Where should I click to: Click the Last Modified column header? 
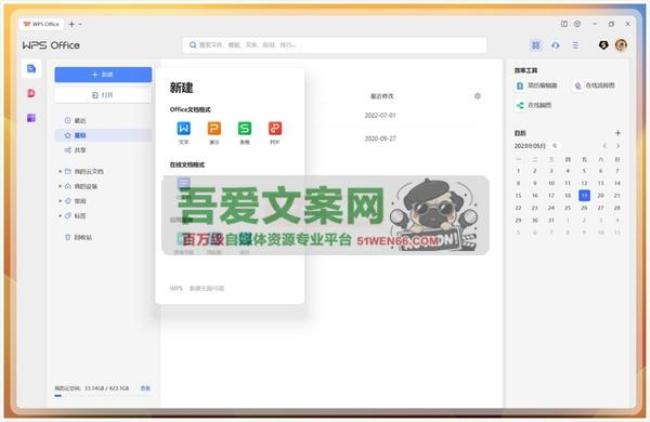pyautogui.click(x=382, y=96)
